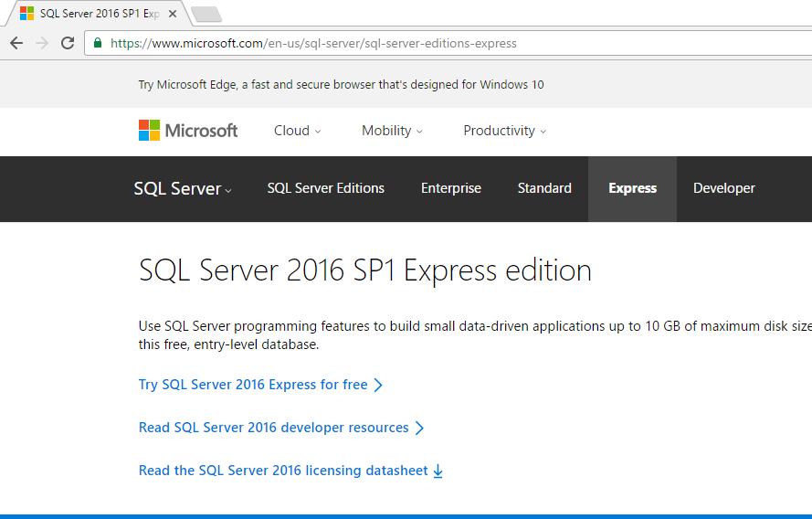This screenshot has width=812, height=519.
Task: Close the SQL Server 2016 SP1 tab
Action: [x=173, y=14]
